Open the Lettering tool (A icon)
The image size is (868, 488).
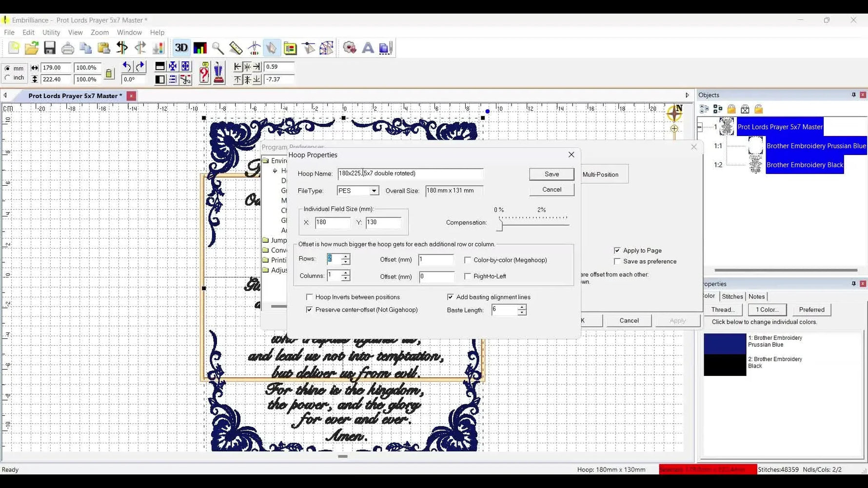pyautogui.click(x=368, y=47)
